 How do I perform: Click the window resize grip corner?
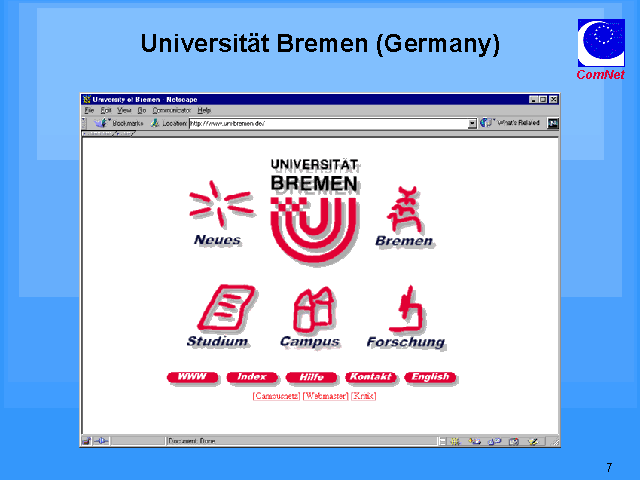point(555,442)
